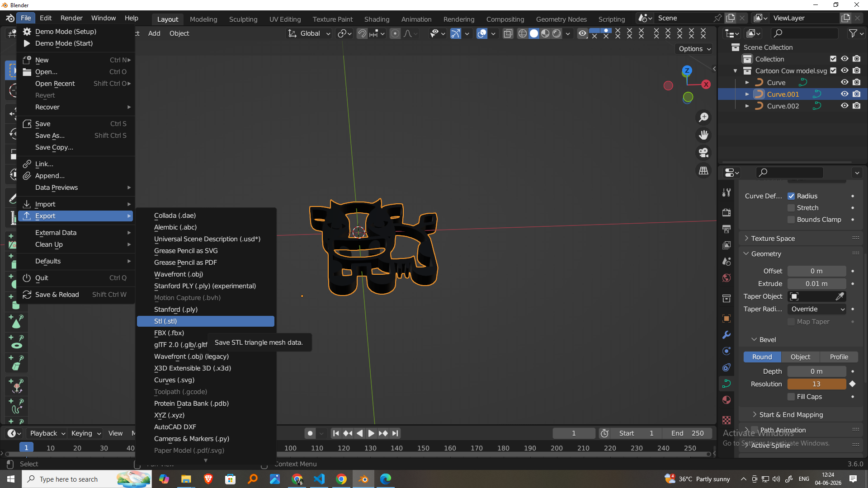Open the Modifiers wrench tab icon
The width and height of the screenshot is (868, 488).
tap(726, 335)
